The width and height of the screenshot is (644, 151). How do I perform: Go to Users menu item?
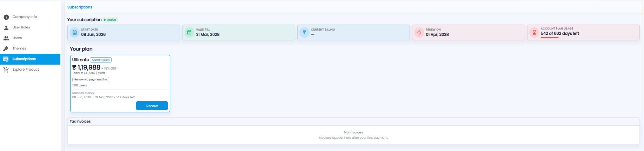[x=30, y=38]
